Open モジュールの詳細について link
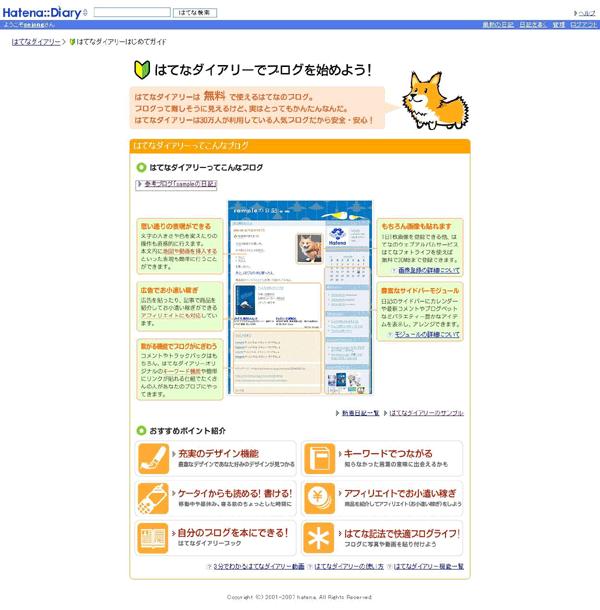 click(427, 335)
